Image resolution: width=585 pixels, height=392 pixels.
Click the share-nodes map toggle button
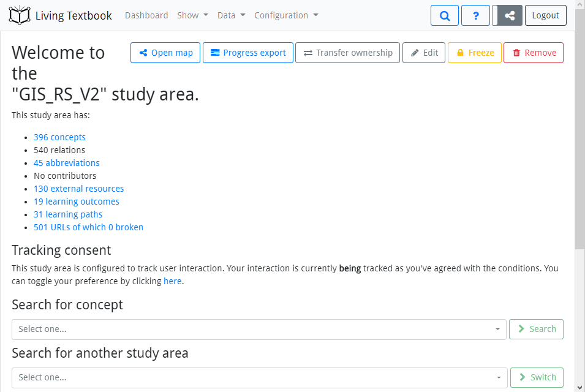[509, 15]
